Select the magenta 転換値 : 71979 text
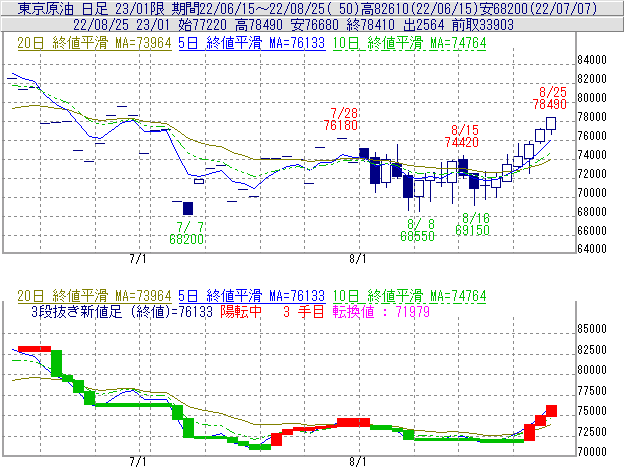This screenshot has width=624, height=475. 381,311
